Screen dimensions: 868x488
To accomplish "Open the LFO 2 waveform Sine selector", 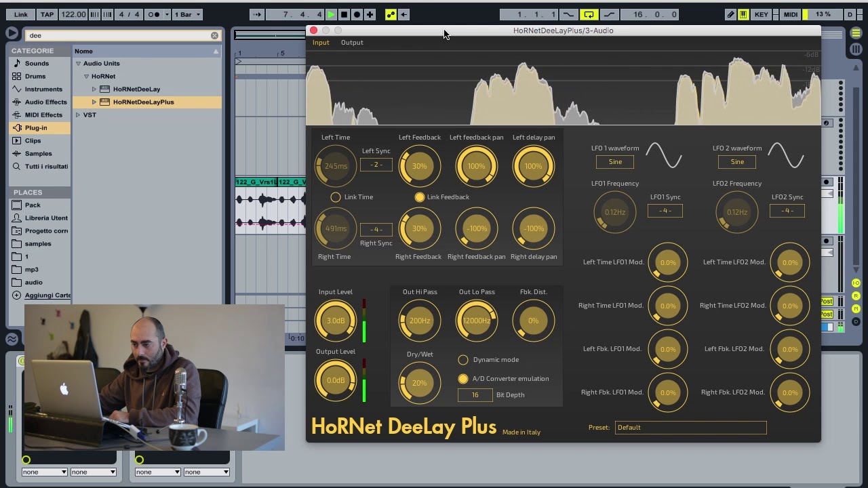I will (x=737, y=162).
